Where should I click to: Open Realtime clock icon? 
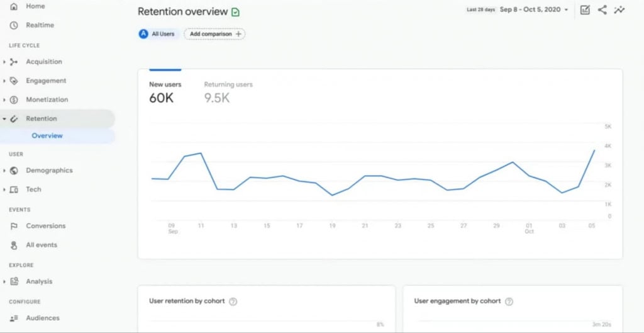point(14,25)
